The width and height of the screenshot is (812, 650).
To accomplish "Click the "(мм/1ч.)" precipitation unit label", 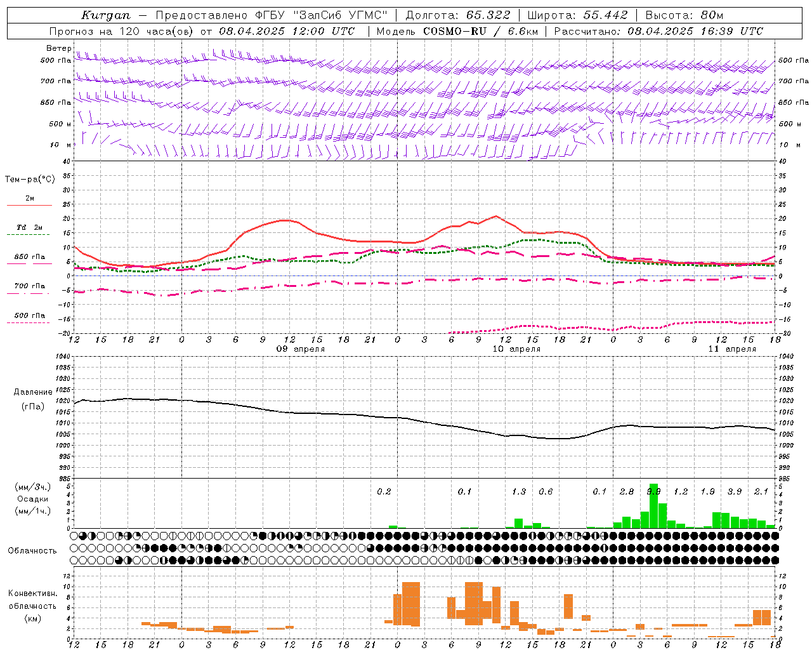I will tap(33, 511).
